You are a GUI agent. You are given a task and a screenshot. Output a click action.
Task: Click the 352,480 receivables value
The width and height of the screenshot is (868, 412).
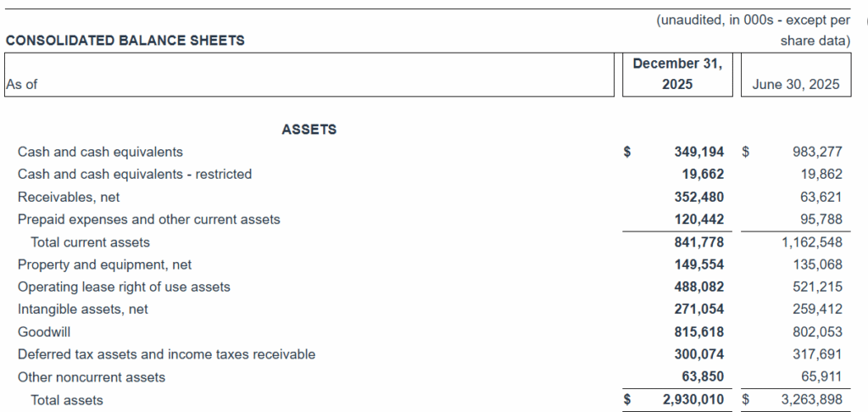tap(698, 197)
